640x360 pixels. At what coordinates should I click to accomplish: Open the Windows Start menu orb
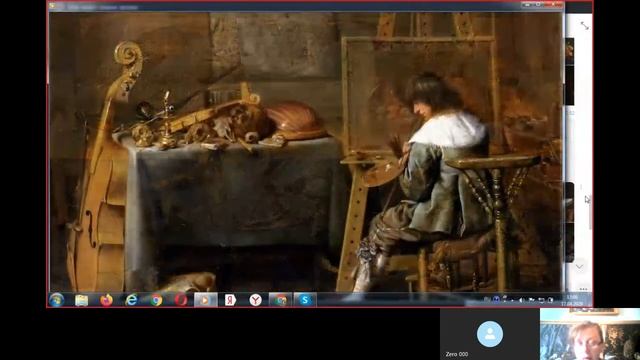[x=56, y=300]
